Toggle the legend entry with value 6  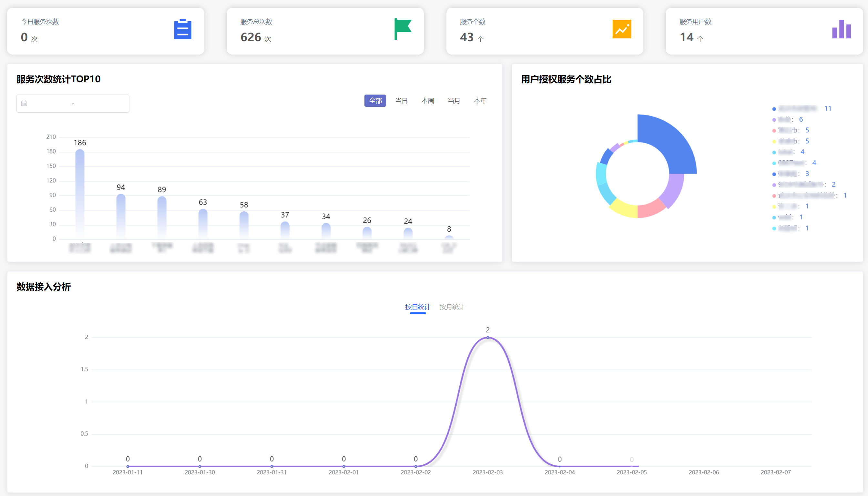[787, 120]
